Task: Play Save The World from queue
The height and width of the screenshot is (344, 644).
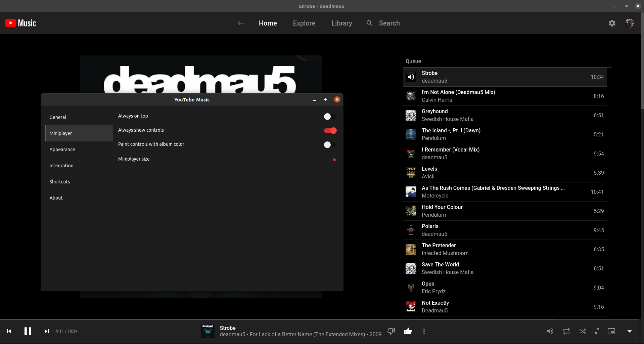Action: [505, 268]
